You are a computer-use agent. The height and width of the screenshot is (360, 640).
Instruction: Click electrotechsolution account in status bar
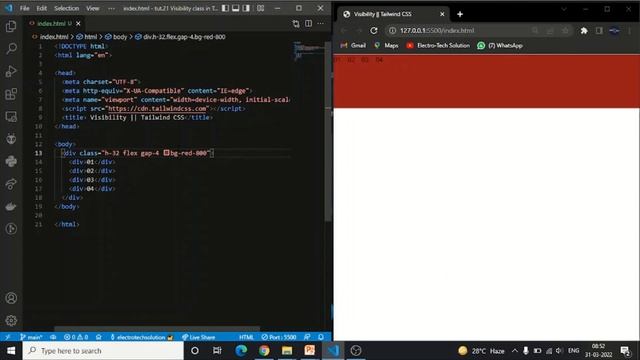coord(142,337)
